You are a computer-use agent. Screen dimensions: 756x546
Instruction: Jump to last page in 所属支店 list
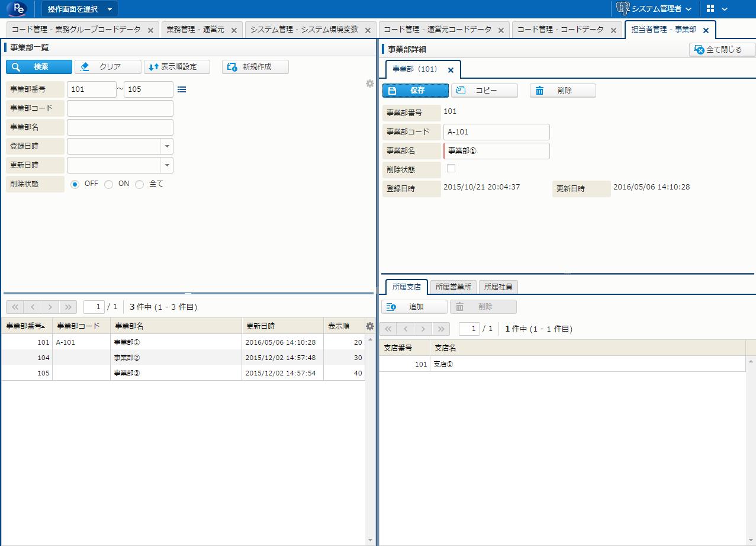coord(440,329)
